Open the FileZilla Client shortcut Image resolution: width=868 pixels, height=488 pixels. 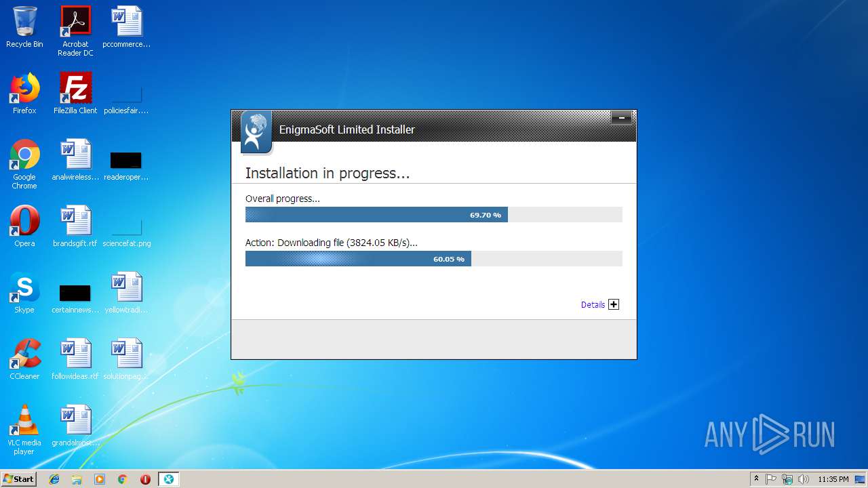pos(75,94)
